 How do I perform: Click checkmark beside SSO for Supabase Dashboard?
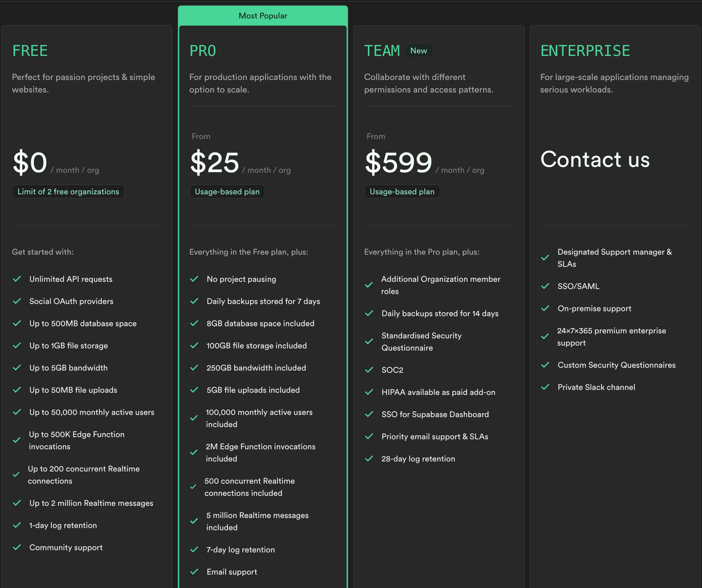369,414
